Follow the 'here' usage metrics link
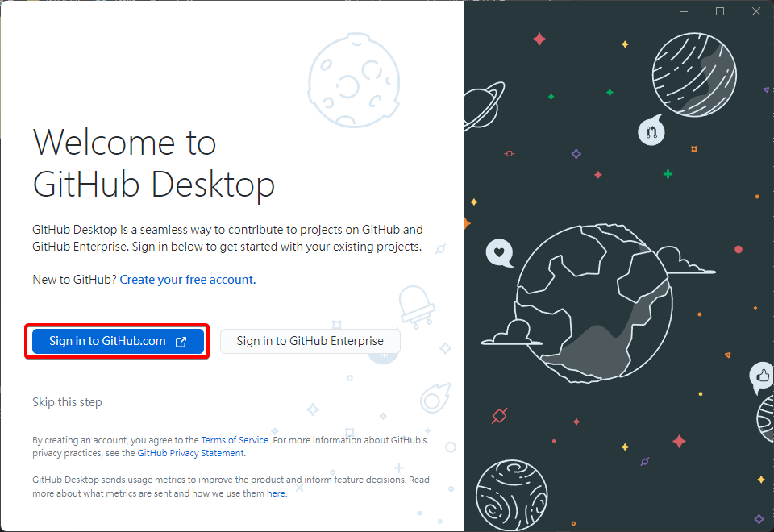774x532 pixels. pyautogui.click(x=276, y=493)
